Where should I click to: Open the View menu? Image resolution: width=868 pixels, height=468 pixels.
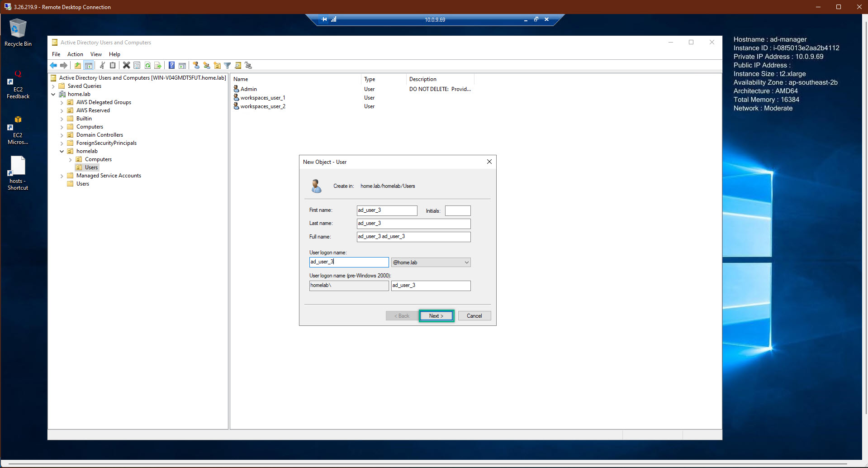95,54
